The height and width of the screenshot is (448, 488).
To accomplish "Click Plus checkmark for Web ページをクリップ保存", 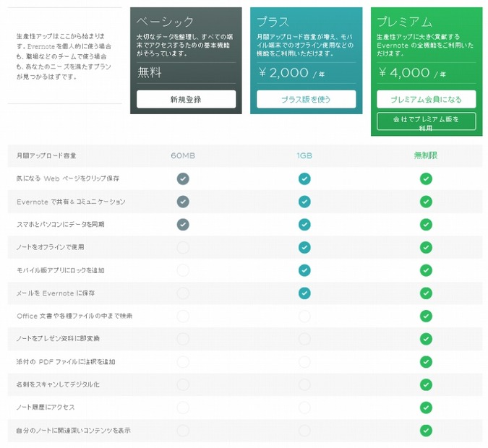I will click(304, 179).
